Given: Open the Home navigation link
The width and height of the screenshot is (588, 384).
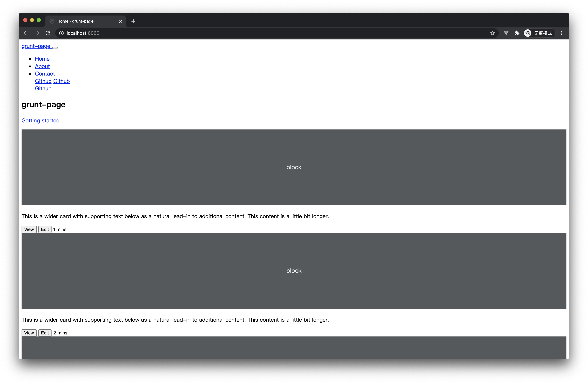Looking at the screenshot, I should tap(42, 59).
